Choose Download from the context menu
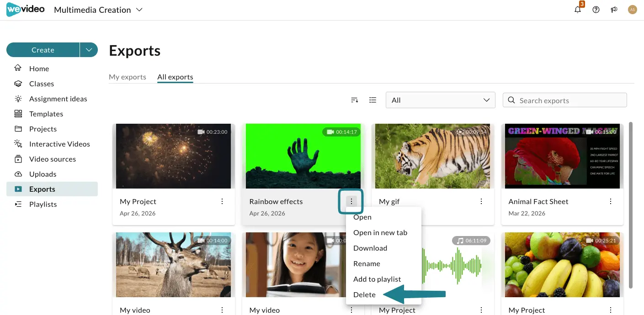Viewport: 644px width, 315px height. (x=383, y=248)
